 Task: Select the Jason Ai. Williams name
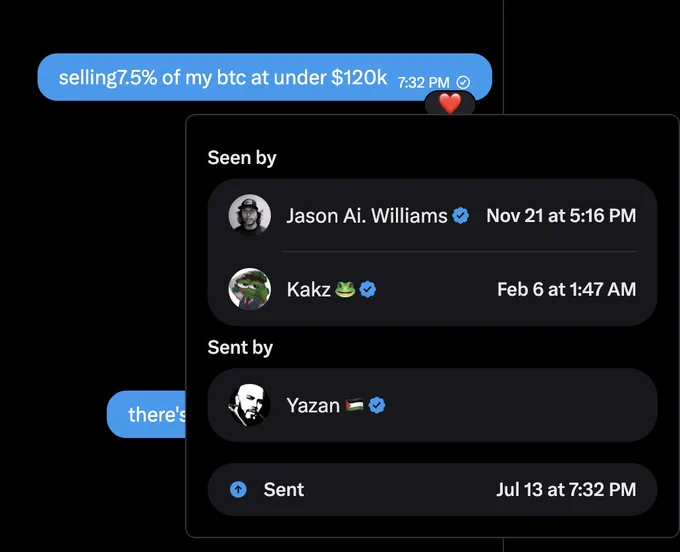tap(366, 216)
